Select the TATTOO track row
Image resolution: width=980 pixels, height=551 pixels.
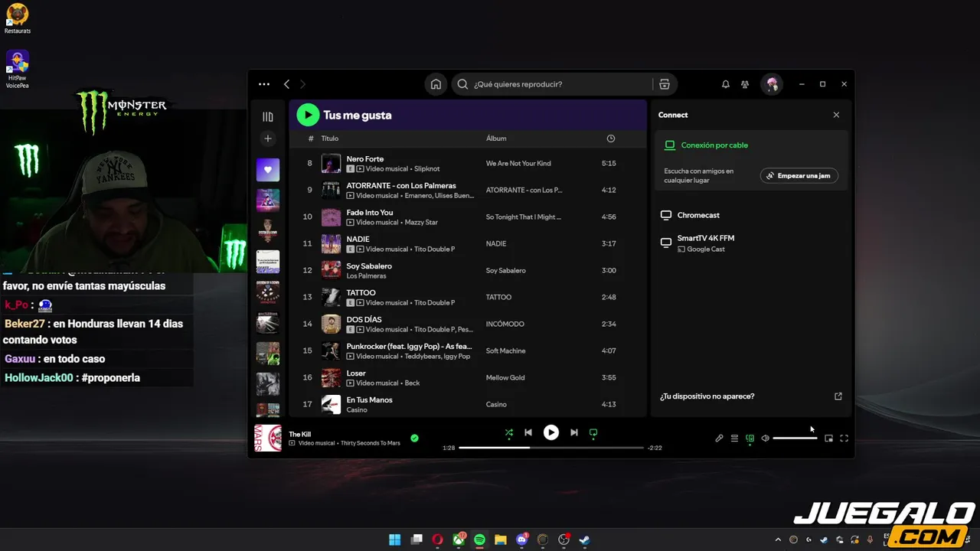click(x=467, y=297)
